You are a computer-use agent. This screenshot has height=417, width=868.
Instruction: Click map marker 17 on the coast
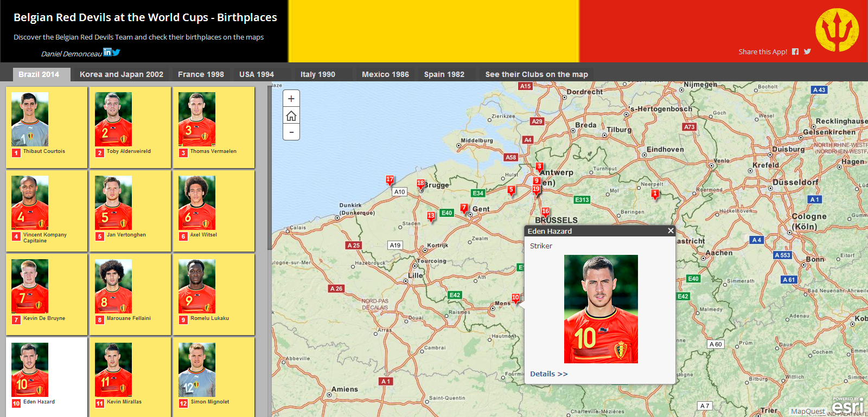390,179
